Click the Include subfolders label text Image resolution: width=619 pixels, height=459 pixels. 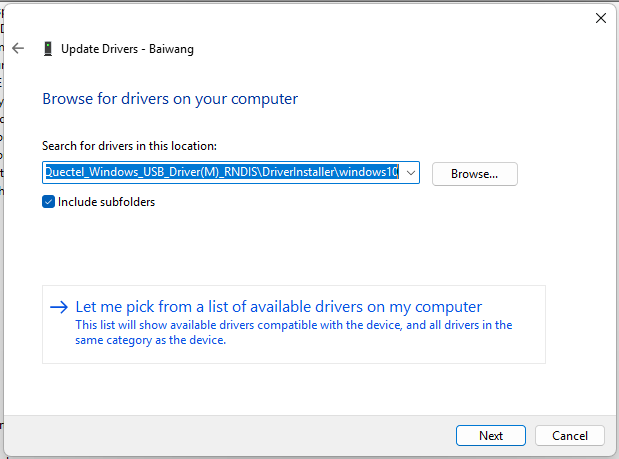pyautogui.click(x=107, y=202)
